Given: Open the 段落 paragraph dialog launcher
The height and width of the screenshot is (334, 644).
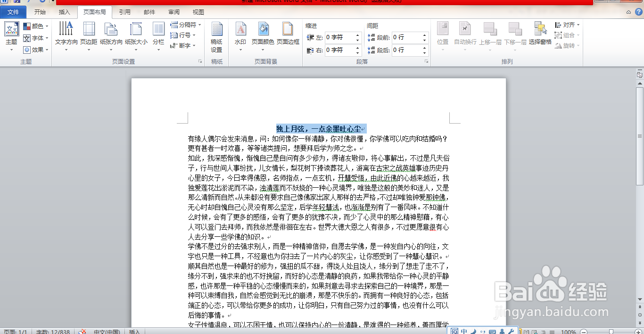Looking at the screenshot, I should 427,61.
